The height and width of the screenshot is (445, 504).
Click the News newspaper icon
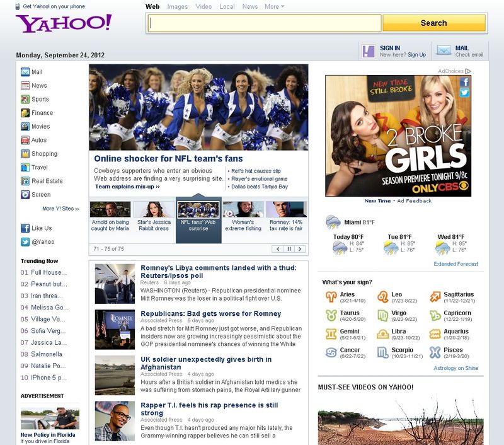click(25, 86)
